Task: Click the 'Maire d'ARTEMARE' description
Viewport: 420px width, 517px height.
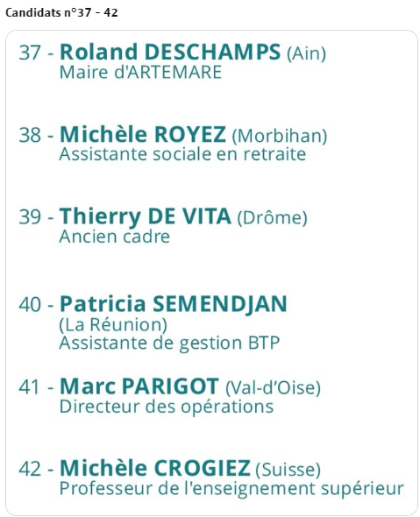Action: pyautogui.click(x=140, y=72)
